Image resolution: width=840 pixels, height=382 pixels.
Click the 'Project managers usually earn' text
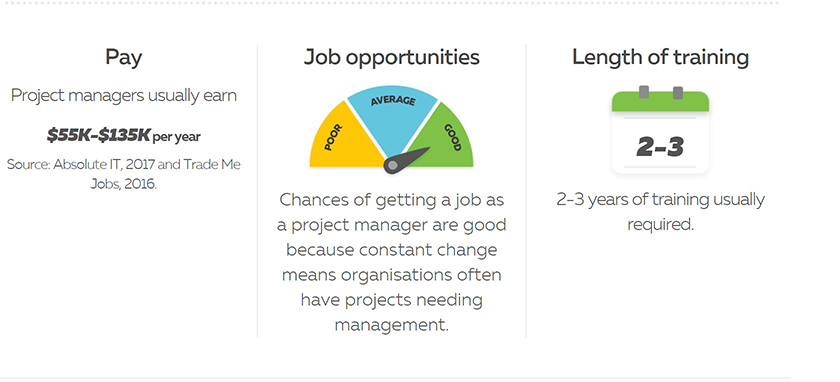(x=124, y=95)
